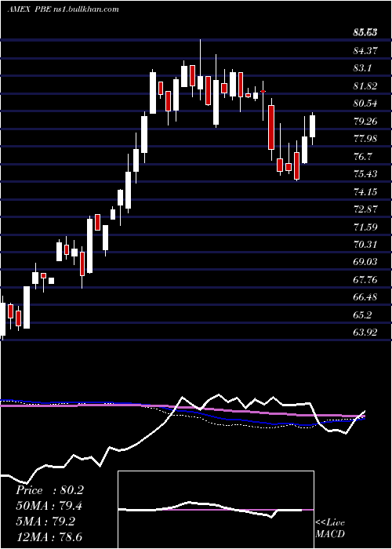Click the 70.31 price axis label
The height and width of the screenshot is (549, 392).
[x=365, y=245]
